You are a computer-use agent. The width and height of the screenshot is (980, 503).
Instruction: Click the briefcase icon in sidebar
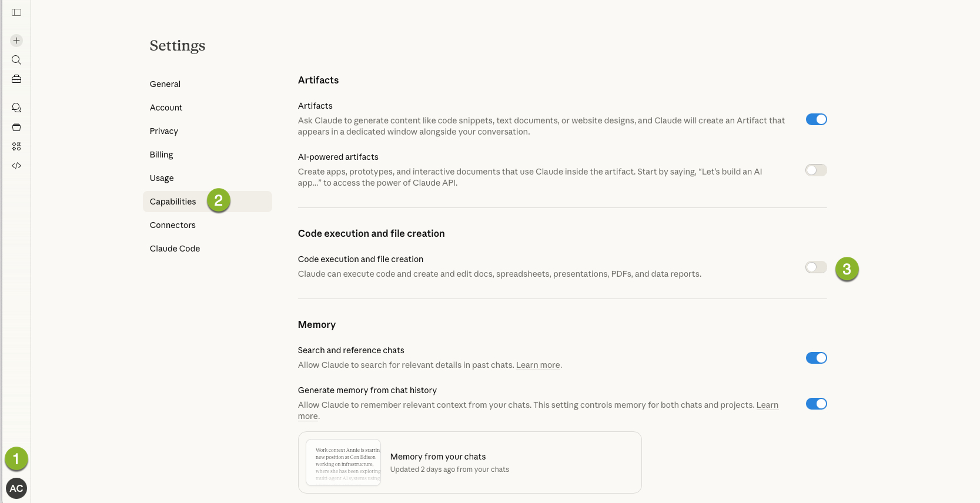(x=16, y=79)
